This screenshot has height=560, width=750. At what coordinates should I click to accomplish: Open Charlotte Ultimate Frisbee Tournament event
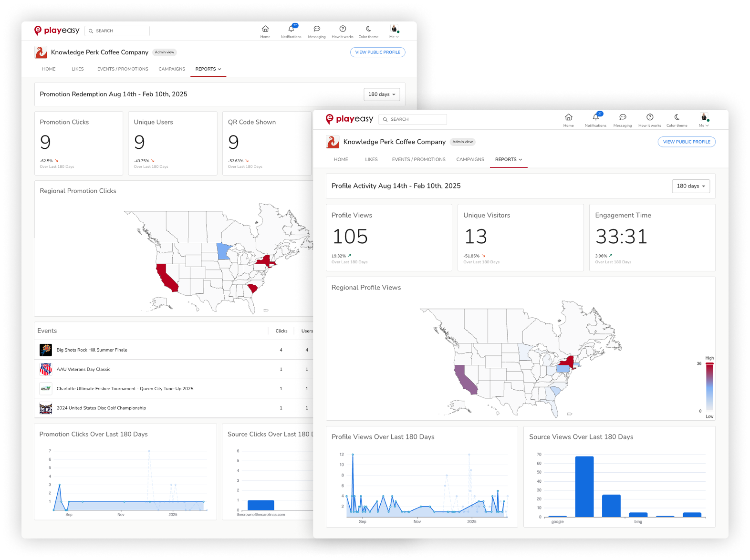coord(125,389)
